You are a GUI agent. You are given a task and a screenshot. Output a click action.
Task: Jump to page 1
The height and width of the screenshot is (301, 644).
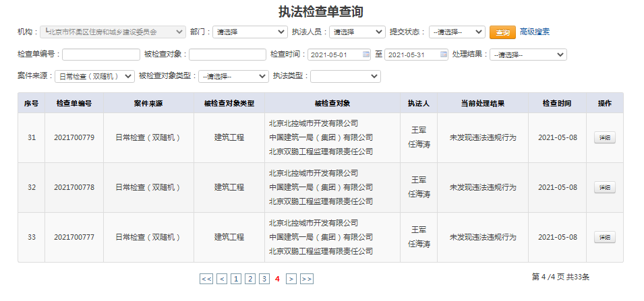point(236,279)
